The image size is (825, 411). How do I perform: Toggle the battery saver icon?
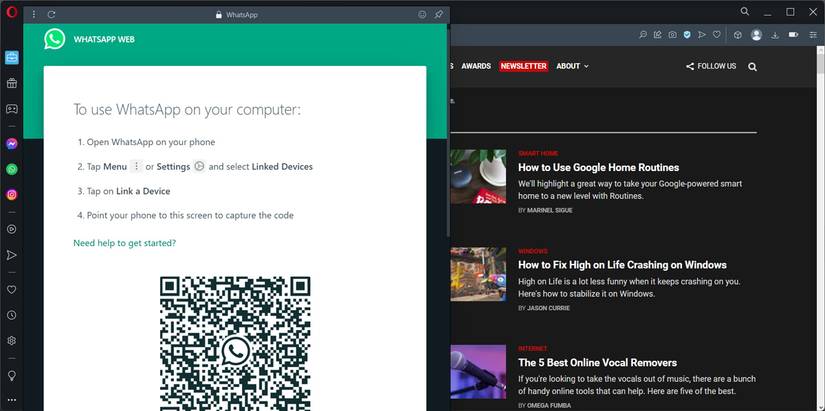[x=793, y=35]
